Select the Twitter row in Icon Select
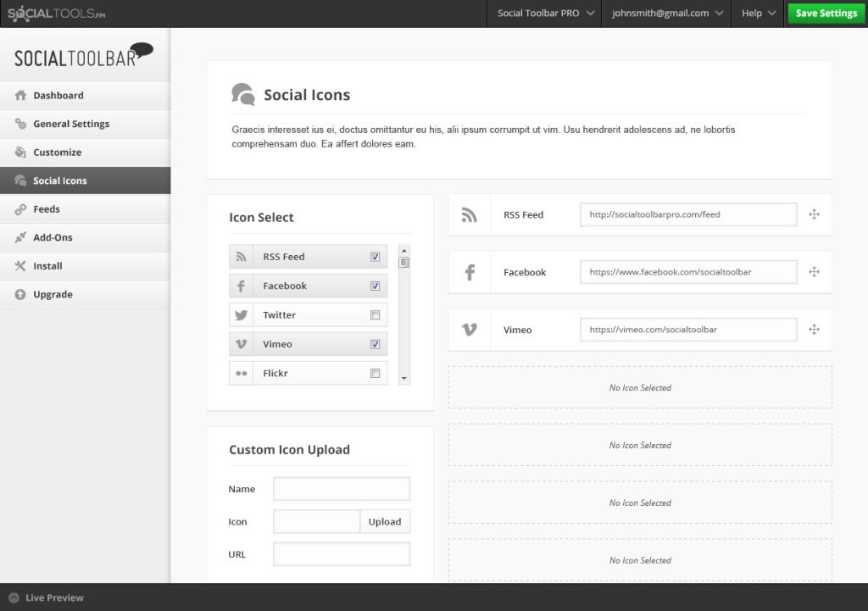The width and height of the screenshot is (868, 611). (309, 315)
